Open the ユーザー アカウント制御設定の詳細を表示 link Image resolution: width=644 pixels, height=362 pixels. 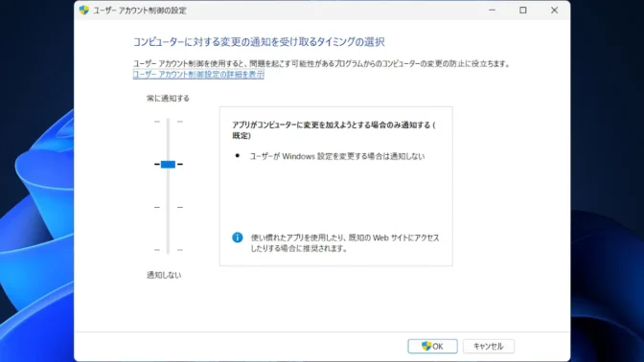(198, 75)
